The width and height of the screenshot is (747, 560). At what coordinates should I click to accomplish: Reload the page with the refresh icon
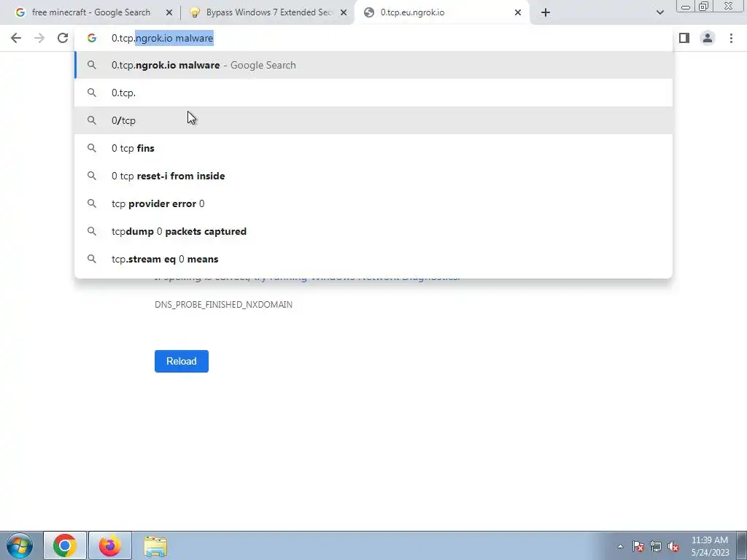coord(63,38)
